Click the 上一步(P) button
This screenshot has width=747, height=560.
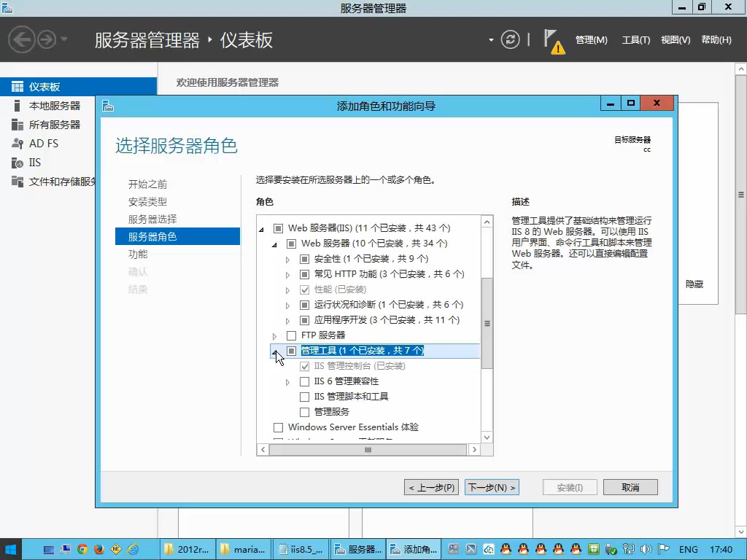click(431, 487)
